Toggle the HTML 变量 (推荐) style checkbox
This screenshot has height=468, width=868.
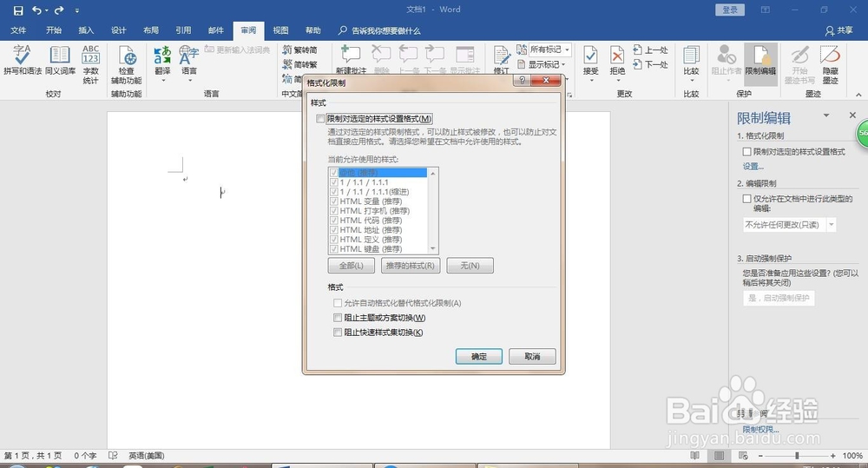334,201
